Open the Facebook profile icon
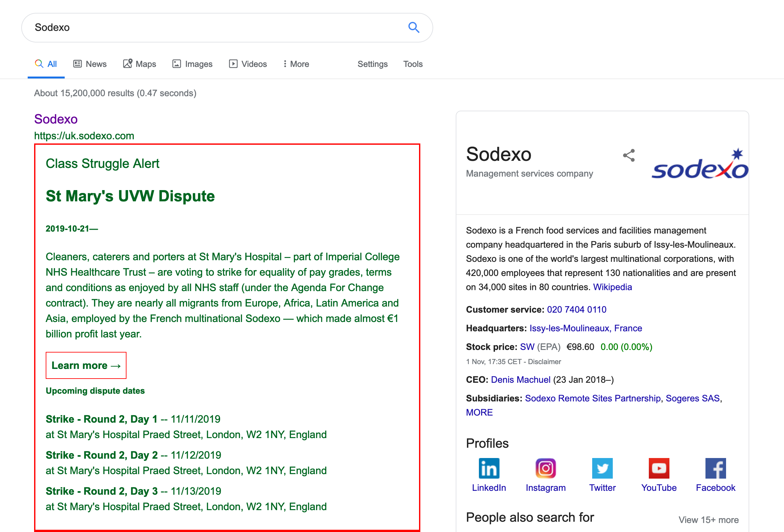The width and height of the screenshot is (784, 532). point(715,468)
